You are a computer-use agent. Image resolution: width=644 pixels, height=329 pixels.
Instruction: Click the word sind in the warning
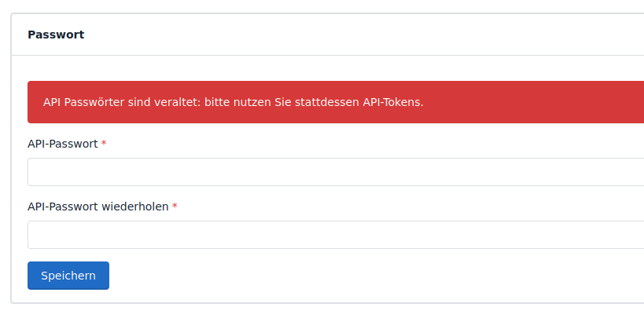coord(138,102)
